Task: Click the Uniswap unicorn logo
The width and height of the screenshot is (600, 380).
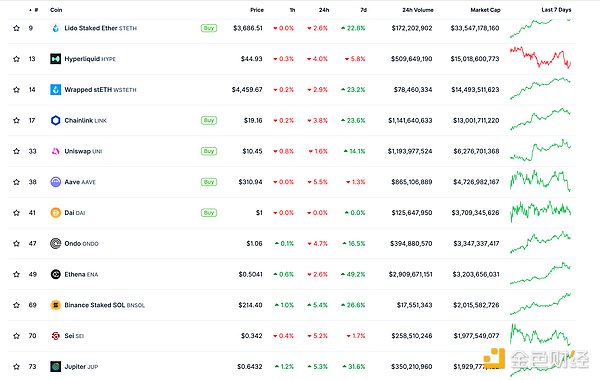Action: click(55, 151)
